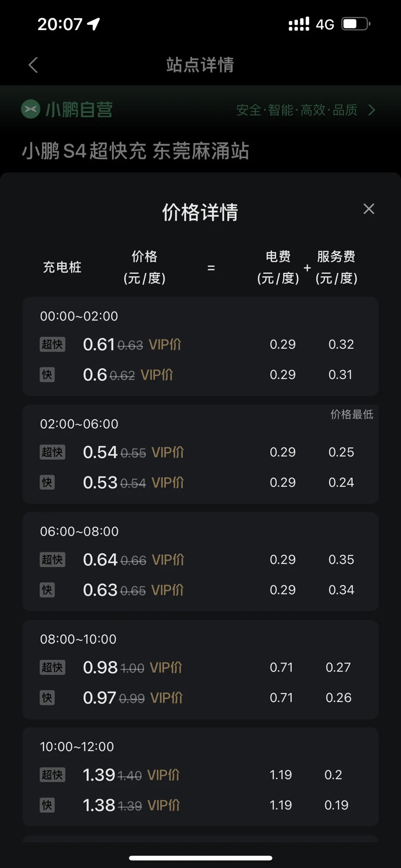Tap the 小鹏自营 logo icon

(30, 110)
